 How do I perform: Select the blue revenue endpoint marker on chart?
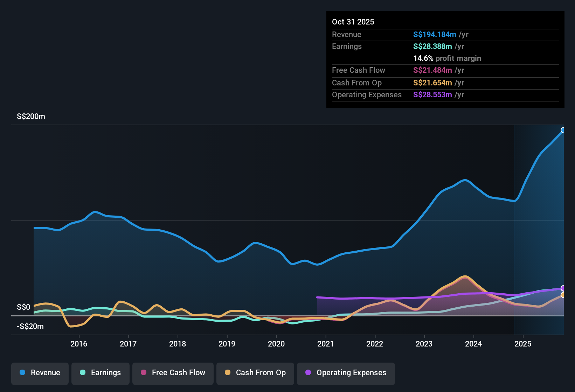pos(563,130)
